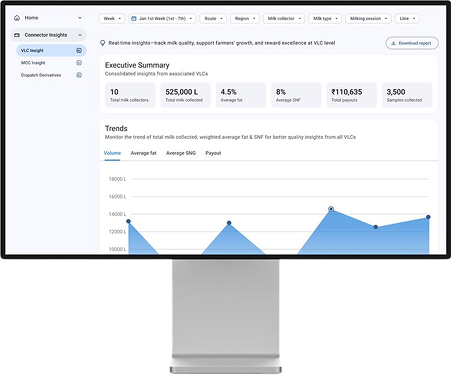The height and width of the screenshot is (375, 452).
Task: Click the 8% Average SNF card
Action: [x=296, y=95]
